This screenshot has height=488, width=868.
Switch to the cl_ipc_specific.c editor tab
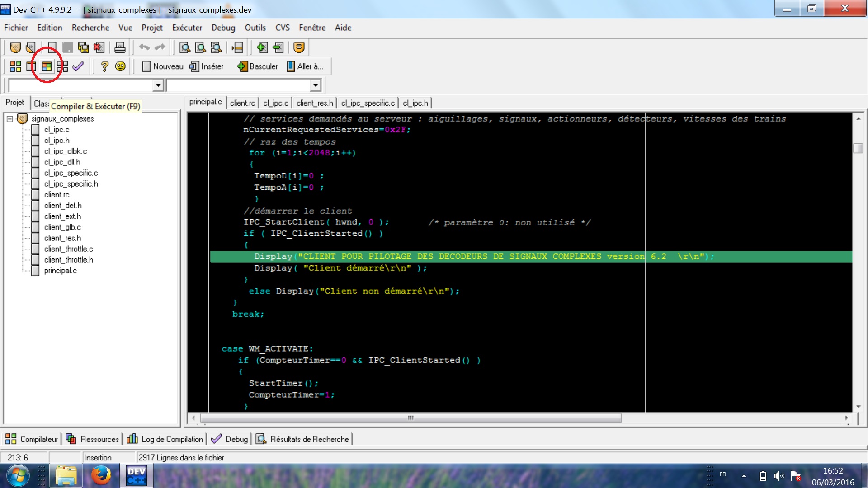click(368, 103)
